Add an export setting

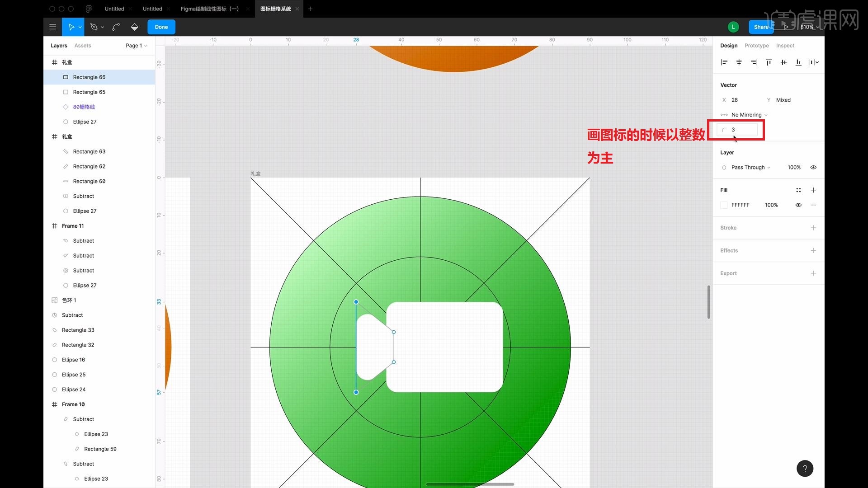coord(813,273)
